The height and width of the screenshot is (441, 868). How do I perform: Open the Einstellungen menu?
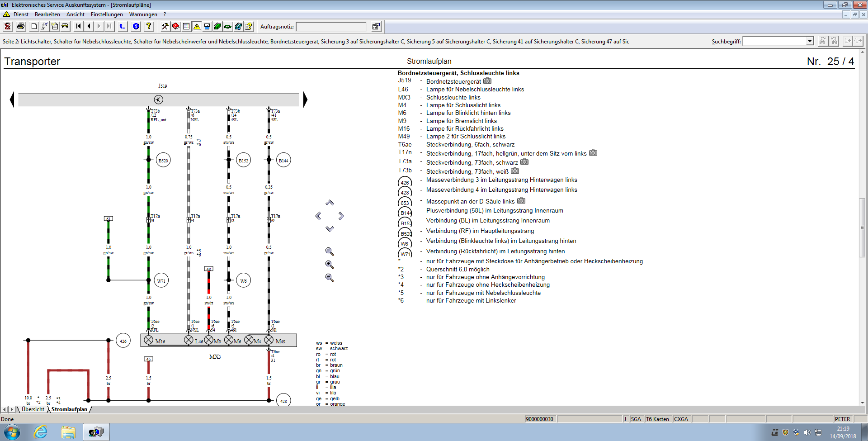click(107, 14)
